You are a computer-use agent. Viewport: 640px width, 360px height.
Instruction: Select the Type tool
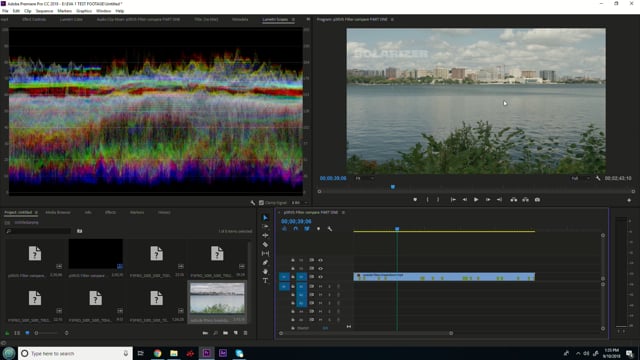coord(265,280)
